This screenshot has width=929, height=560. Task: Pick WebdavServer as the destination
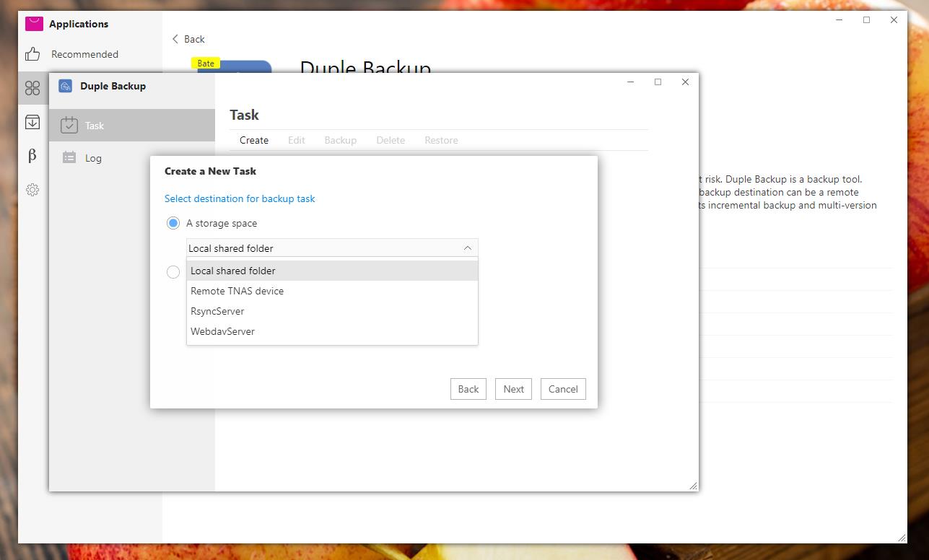(x=222, y=331)
